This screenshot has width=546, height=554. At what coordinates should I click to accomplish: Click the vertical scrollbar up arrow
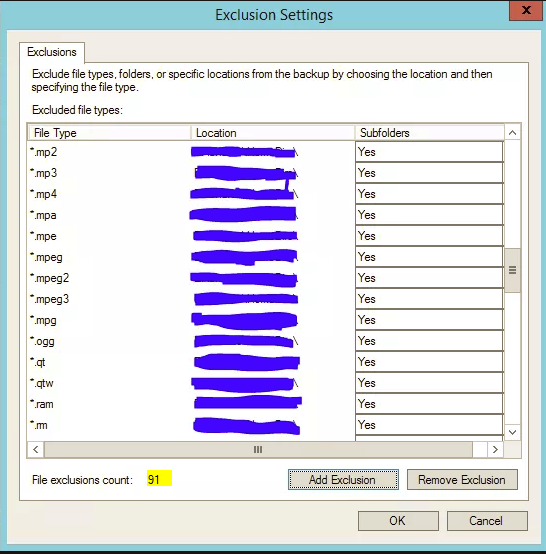tap(512, 133)
